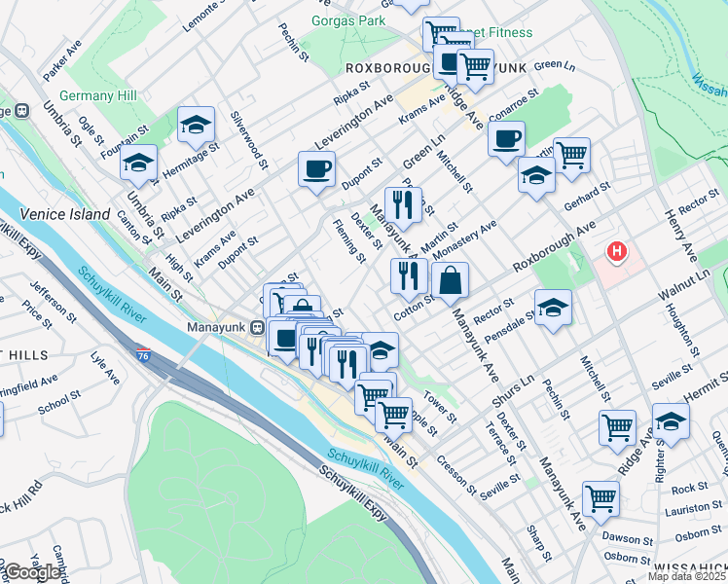728x584 pixels.
Task: Click the shopping cart marker near Ridge Ave
Action: (x=617, y=428)
